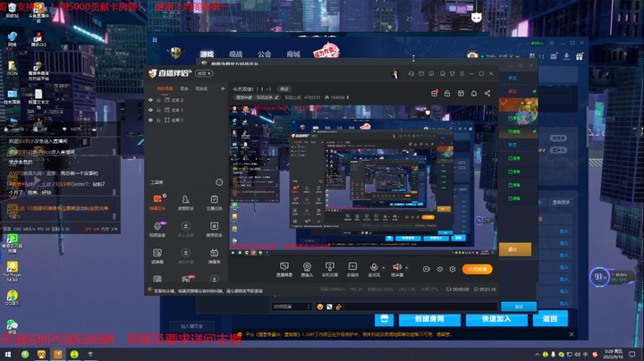This screenshot has height=361, width=644.
Task: Add a phone screen-cast source
Action: point(329,269)
